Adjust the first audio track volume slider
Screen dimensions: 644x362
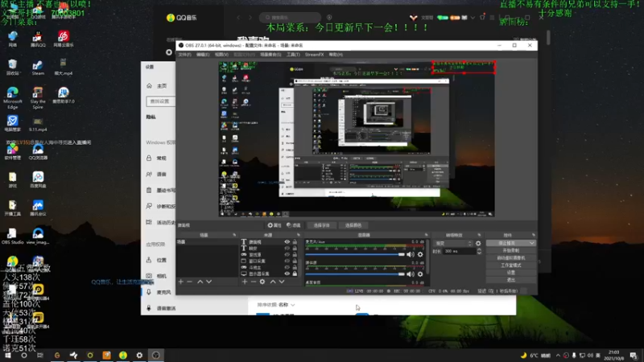[x=355, y=254]
